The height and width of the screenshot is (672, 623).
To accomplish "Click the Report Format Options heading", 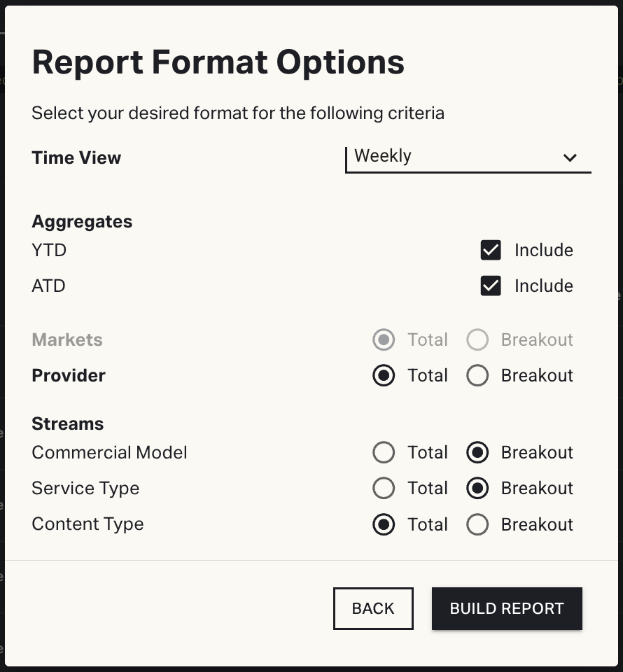I will click(218, 62).
